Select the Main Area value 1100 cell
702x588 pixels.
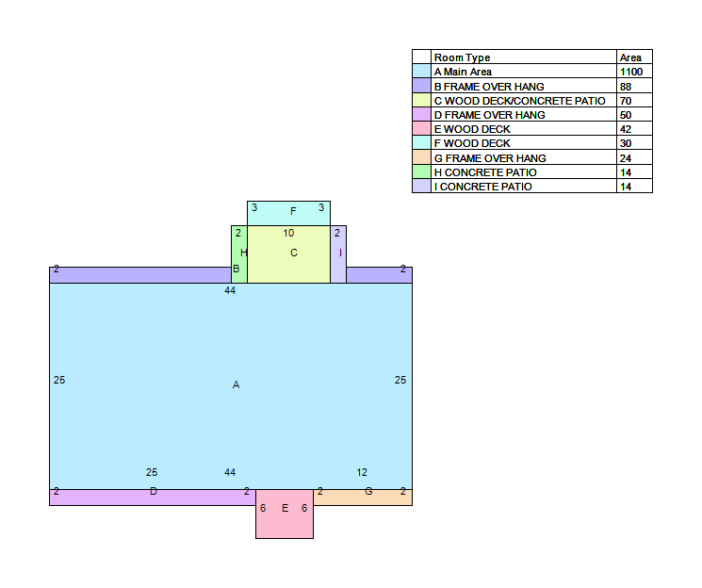click(x=634, y=72)
